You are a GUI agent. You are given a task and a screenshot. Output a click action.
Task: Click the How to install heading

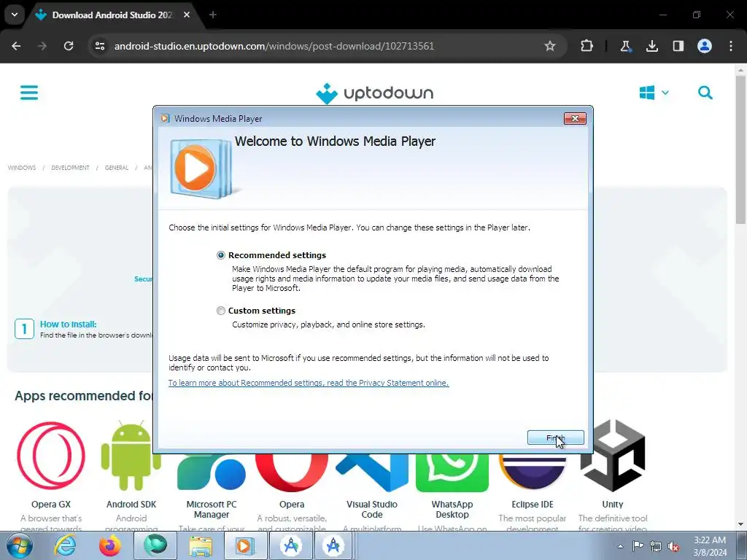pyautogui.click(x=68, y=324)
